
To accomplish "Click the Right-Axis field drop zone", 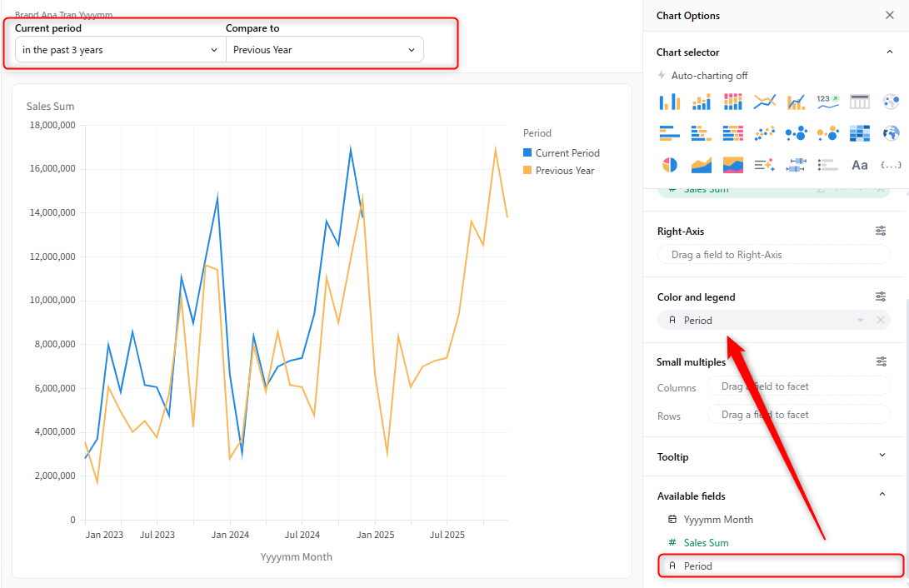I will (x=773, y=255).
